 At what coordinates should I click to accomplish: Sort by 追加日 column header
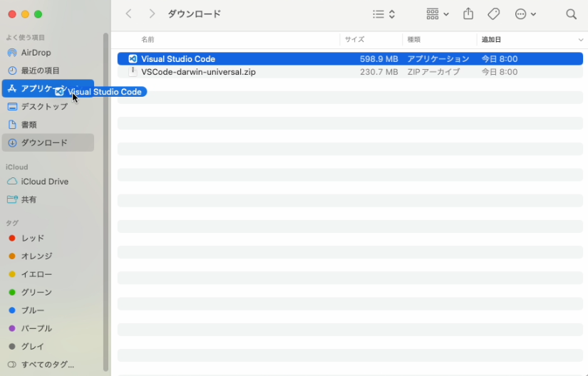491,39
